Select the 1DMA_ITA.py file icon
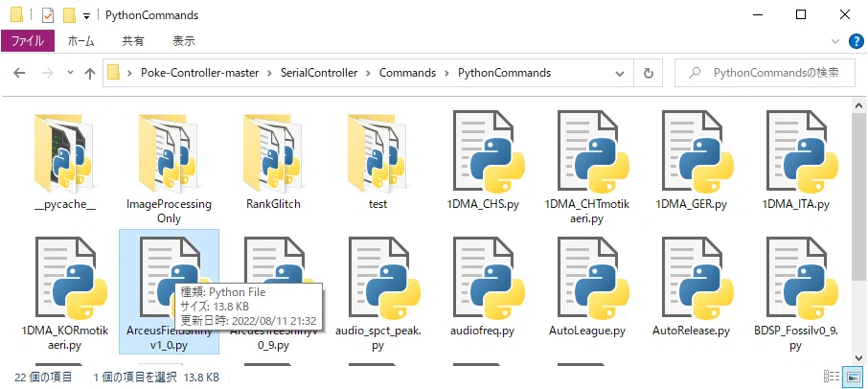Viewport: 868px width, 389px height. click(802, 152)
